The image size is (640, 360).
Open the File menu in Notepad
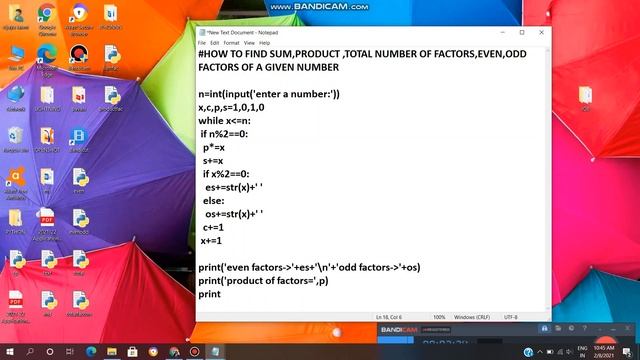[x=202, y=43]
